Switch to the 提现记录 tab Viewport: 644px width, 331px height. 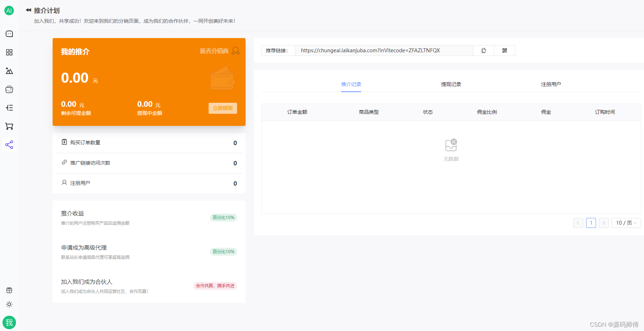451,84
